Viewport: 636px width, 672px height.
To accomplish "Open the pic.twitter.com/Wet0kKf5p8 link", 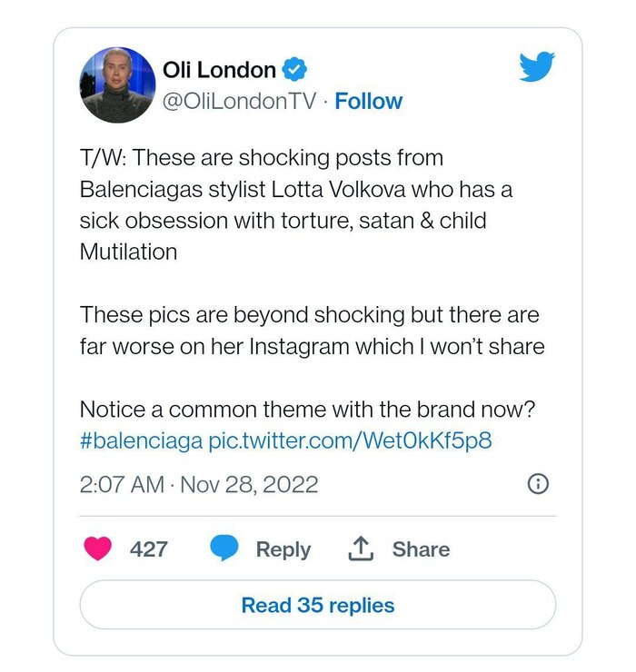I will point(351,440).
